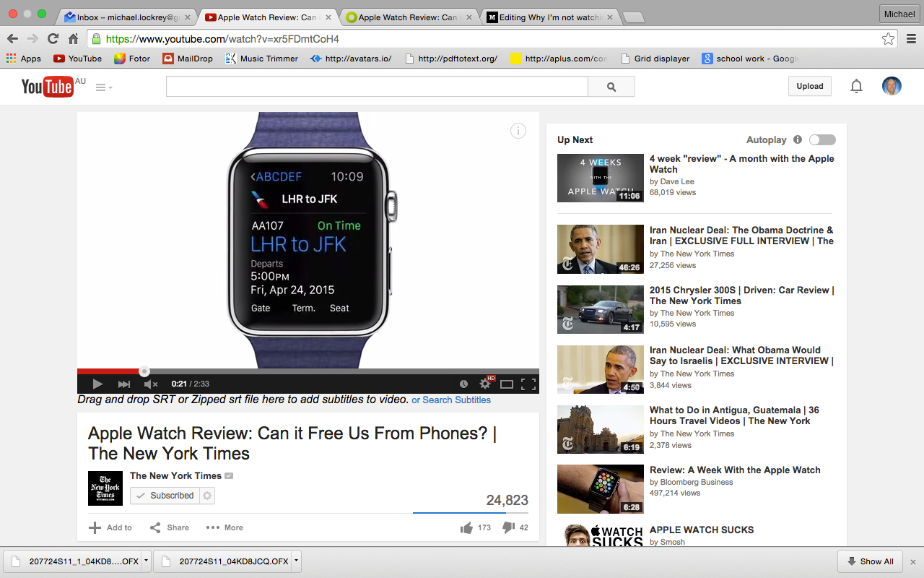Open the Antigua Guatemala video thumbnail

601,429
